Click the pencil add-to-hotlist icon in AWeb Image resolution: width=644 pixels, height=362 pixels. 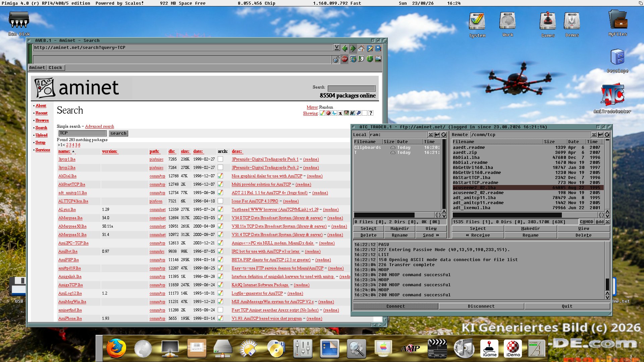pos(370,48)
